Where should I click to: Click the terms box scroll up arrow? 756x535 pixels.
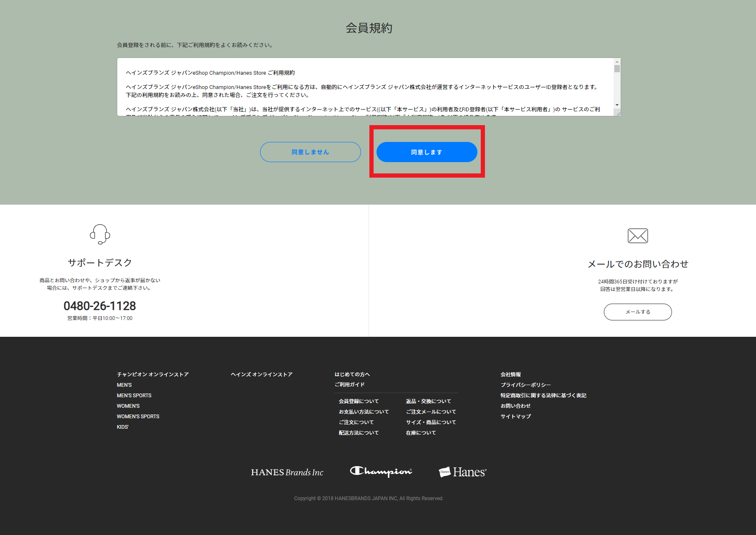tap(617, 62)
